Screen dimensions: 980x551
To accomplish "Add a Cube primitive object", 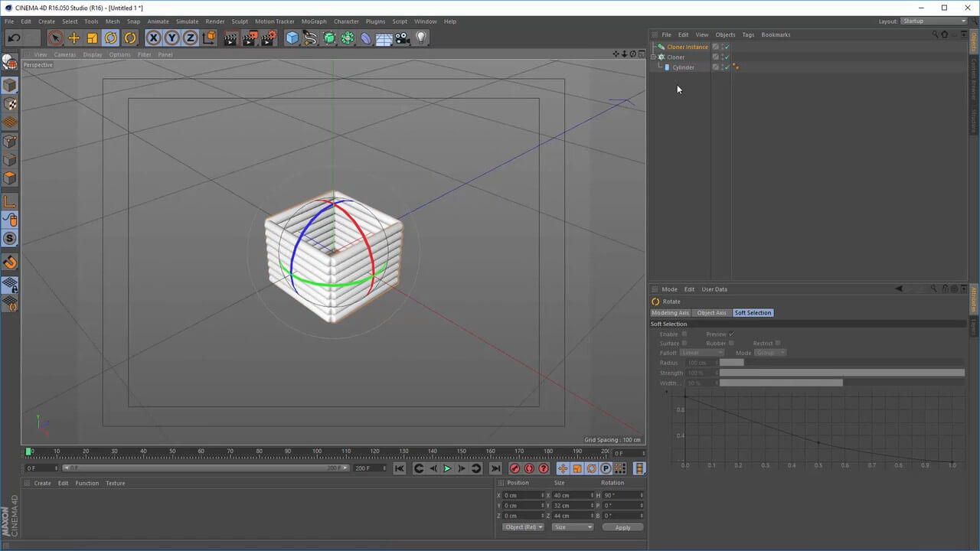I will 292,37.
